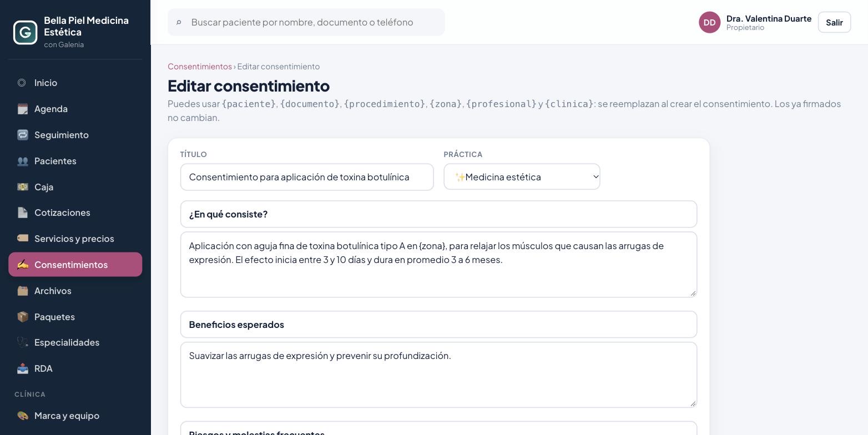Go to Especialidades in the sidebar

[75, 342]
